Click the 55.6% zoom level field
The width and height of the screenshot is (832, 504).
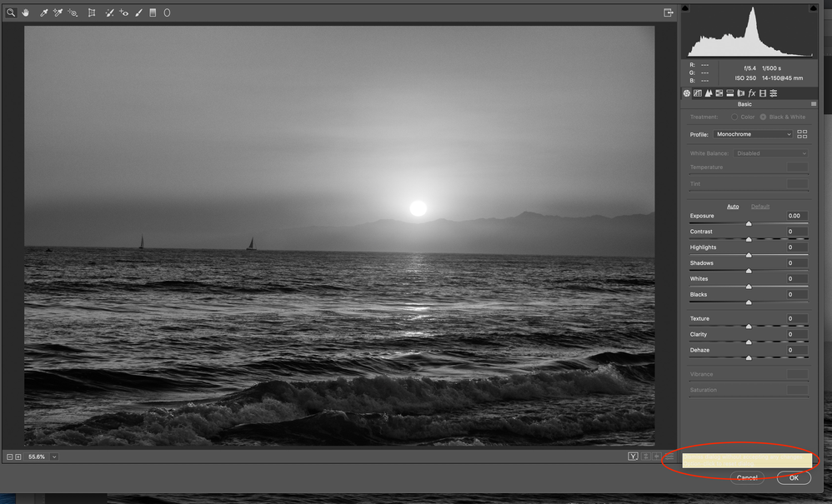coord(37,457)
